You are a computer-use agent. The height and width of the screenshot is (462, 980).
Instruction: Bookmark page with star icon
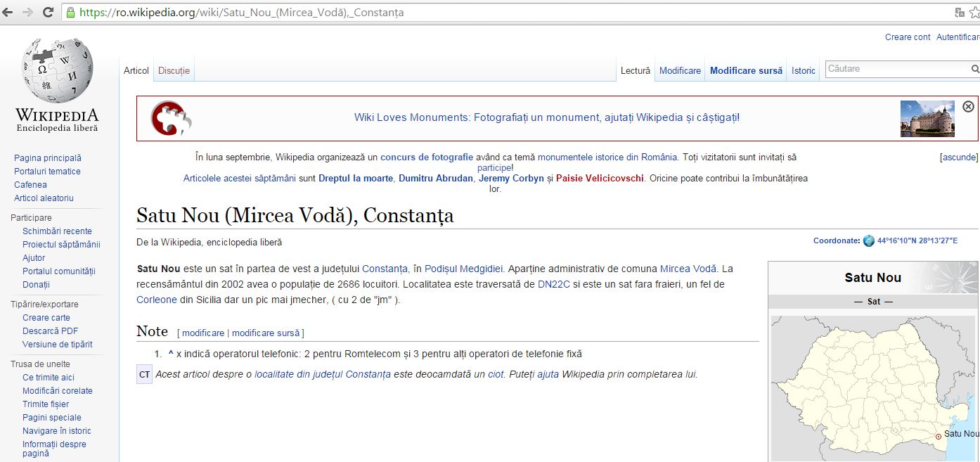[974, 13]
